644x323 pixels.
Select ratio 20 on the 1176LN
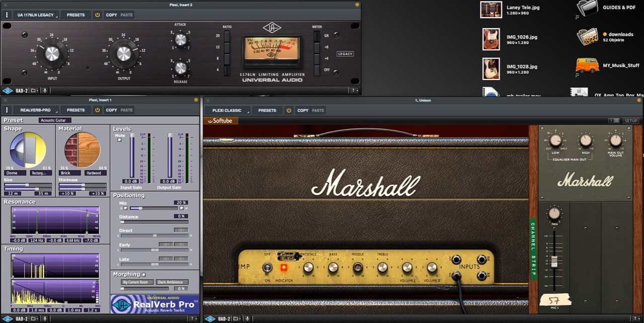(x=227, y=36)
